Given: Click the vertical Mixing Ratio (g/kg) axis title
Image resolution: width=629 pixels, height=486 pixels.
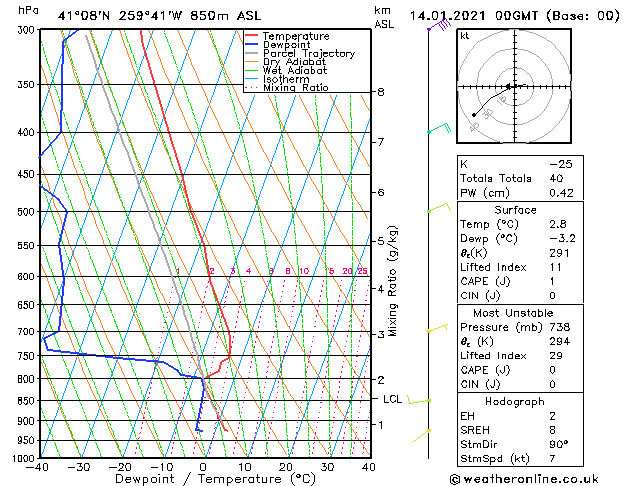Looking at the screenshot, I should (x=393, y=281).
